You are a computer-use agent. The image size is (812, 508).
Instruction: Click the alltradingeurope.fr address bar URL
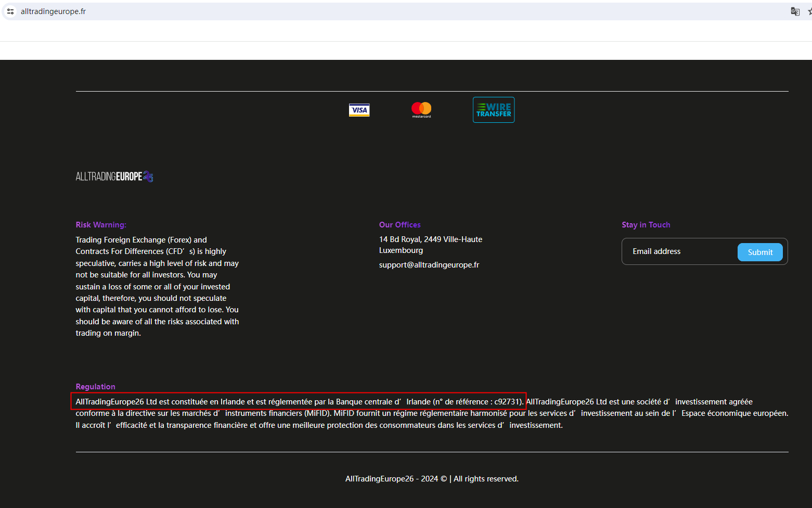point(53,11)
